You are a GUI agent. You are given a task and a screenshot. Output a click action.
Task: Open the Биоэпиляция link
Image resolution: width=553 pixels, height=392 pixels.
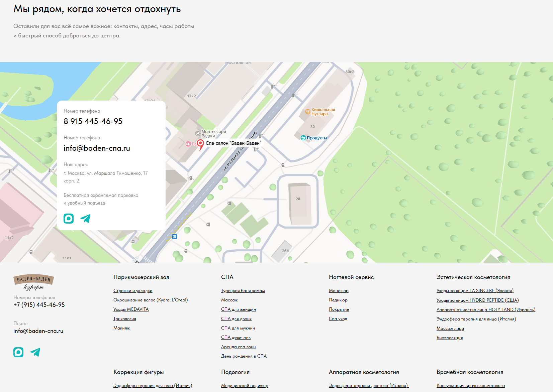450,338
